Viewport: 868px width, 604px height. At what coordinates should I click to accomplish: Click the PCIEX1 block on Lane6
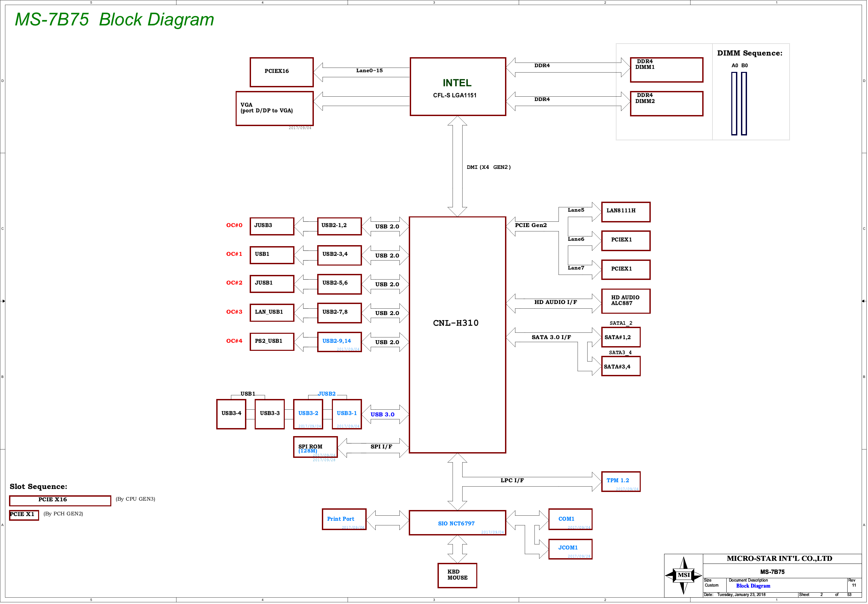coord(626,241)
